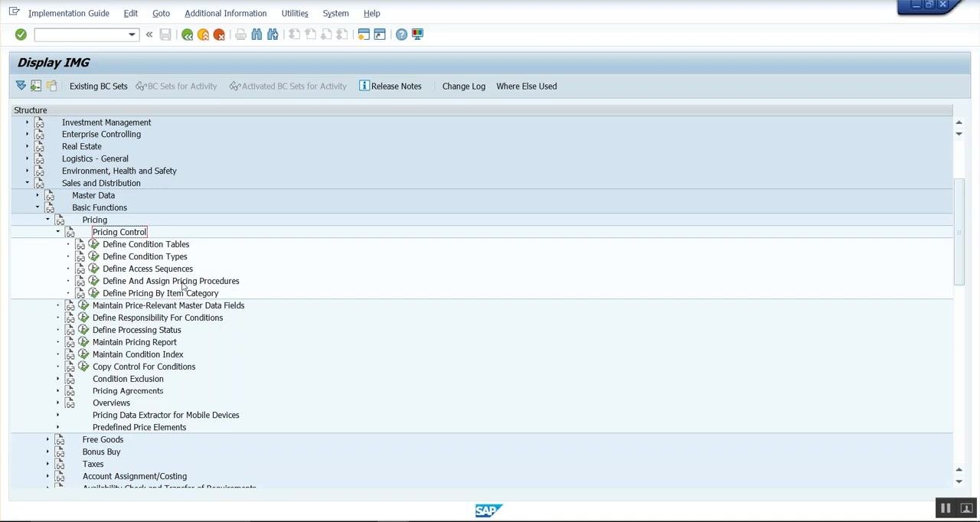Screen dimensions: 980x522
Task: Click the Next Page icon
Action: click(326, 34)
